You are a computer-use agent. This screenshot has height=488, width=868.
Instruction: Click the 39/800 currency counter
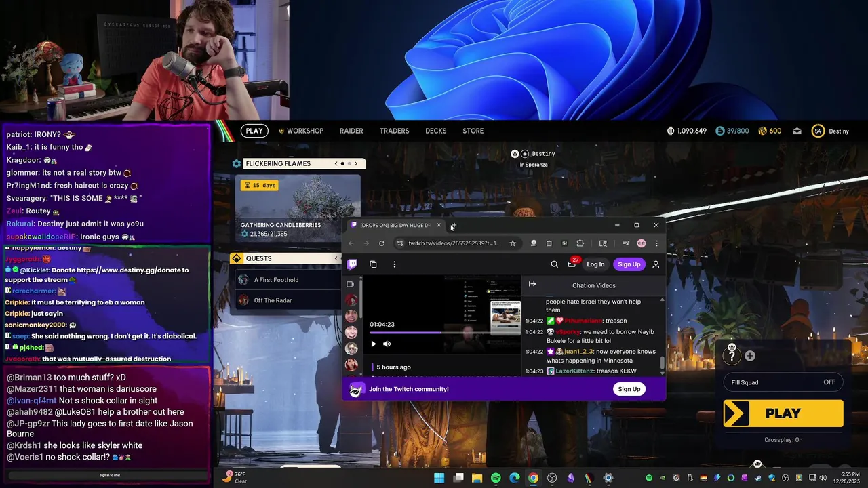732,131
